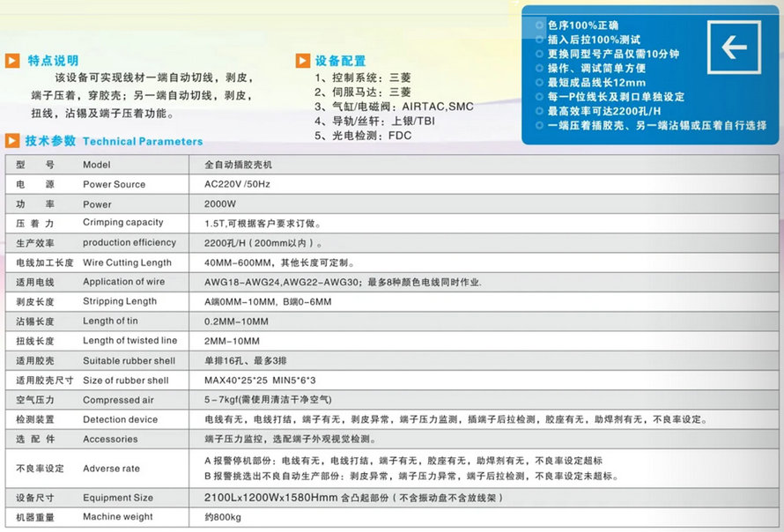Click the bullet circle before 最短成品线长12mm
The image size is (784, 532).
coord(540,83)
